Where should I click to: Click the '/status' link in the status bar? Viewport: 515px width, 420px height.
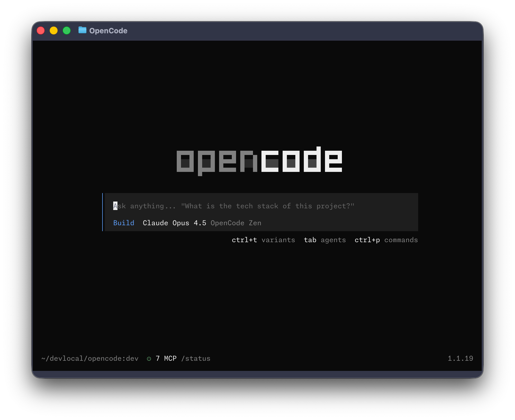(x=196, y=358)
